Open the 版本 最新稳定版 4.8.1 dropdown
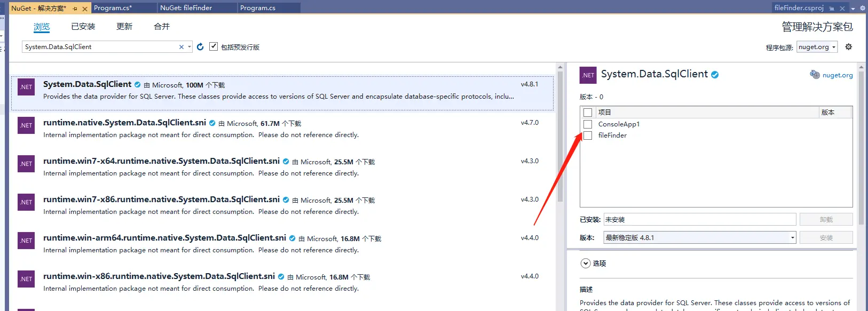The width and height of the screenshot is (868, 311). click(700, 238)
